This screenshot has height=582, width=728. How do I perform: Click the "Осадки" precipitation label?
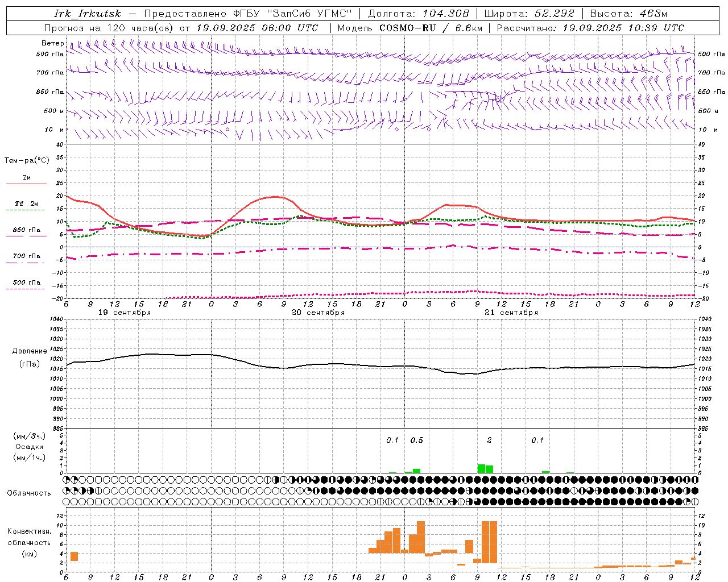pyautogui.click(x=30, y=447)
